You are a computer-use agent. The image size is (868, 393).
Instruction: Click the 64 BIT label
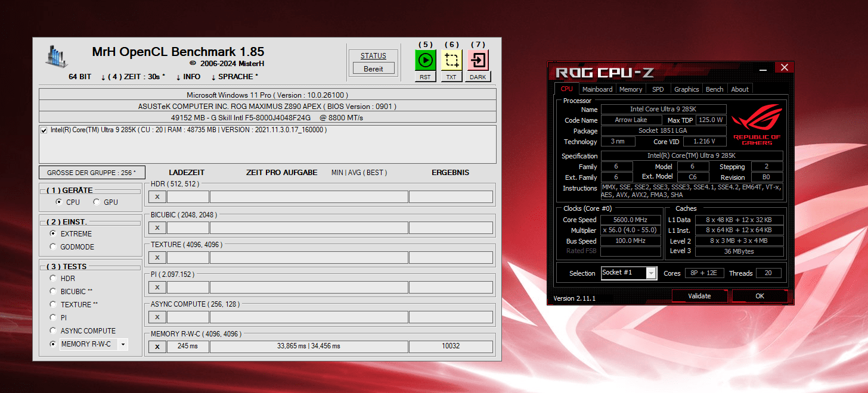point(80,77)
